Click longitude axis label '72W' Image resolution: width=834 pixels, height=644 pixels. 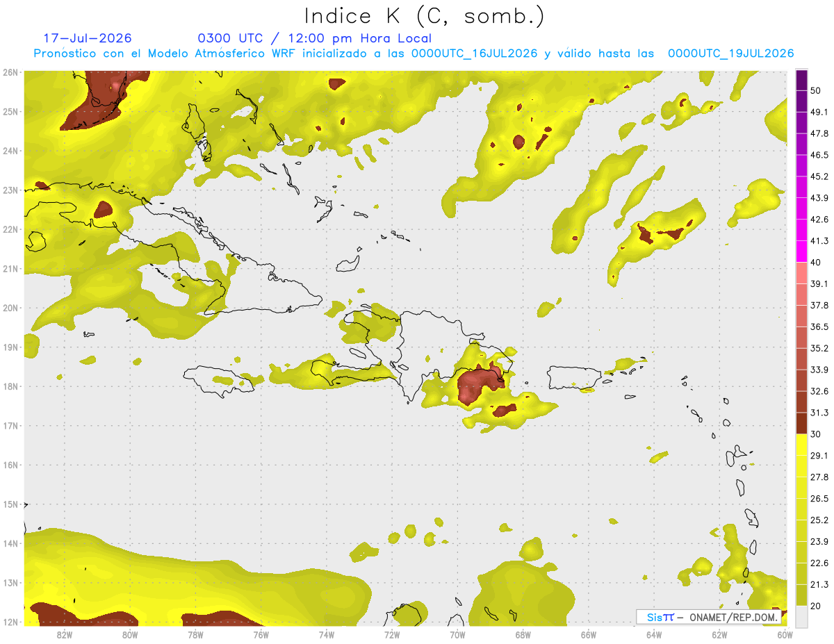(x=392, y=634)
